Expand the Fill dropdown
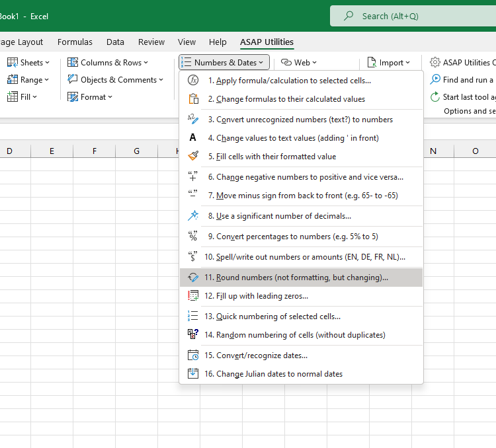This screenshot has height=448, width=496. click(22, 96)
